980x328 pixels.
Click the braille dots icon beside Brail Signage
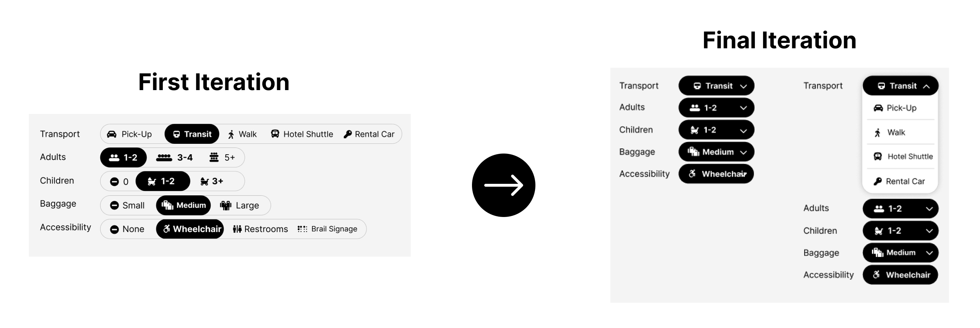[302, 229]
